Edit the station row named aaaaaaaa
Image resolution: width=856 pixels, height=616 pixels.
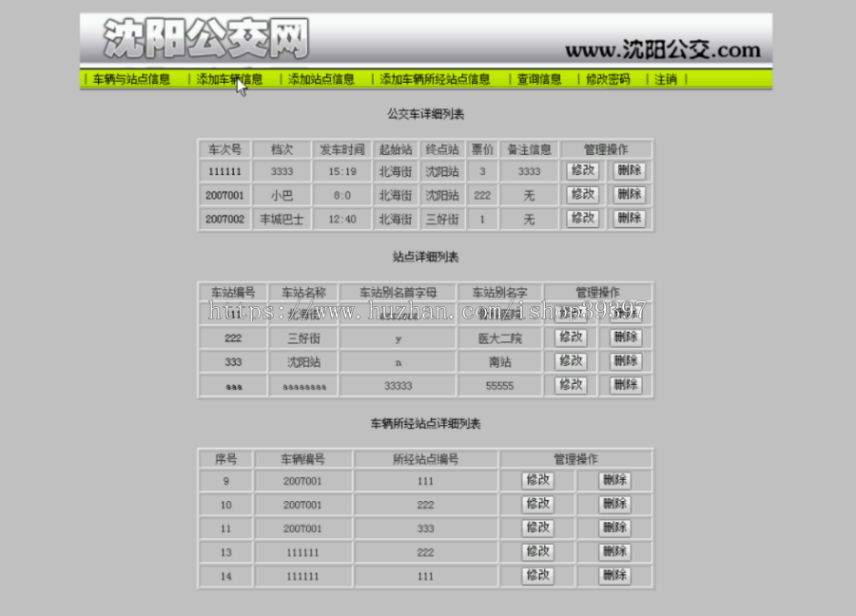(x=571, y=385)
